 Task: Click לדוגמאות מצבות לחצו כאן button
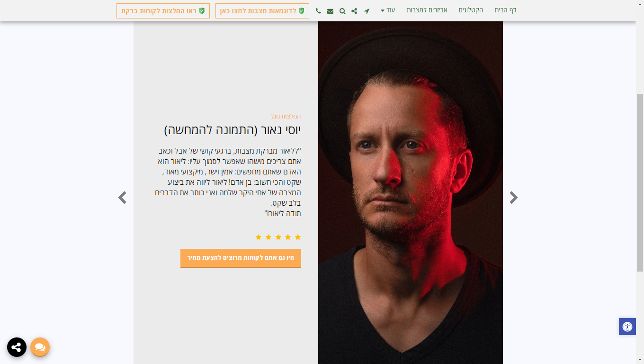pos(262,11)
